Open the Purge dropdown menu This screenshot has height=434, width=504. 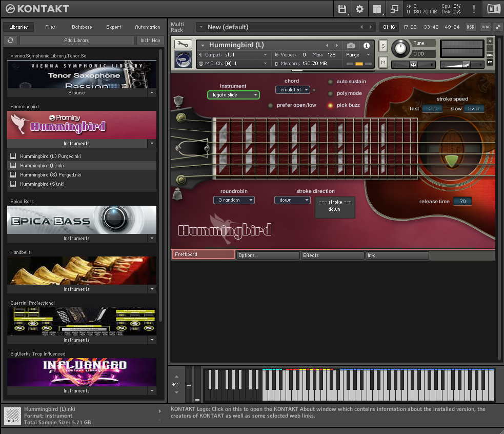[358, 55]
